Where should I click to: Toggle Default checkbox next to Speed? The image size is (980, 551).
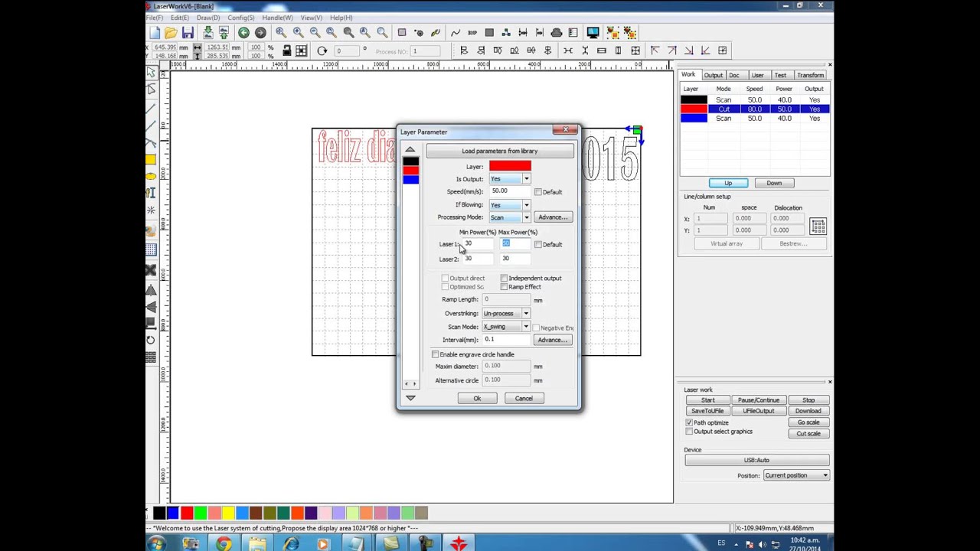538,192
